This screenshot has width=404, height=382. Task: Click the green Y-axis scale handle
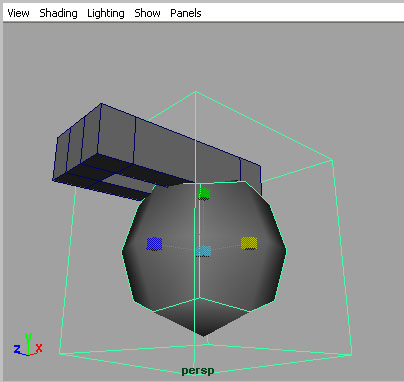pyautogui.click(x=204, y=194)
